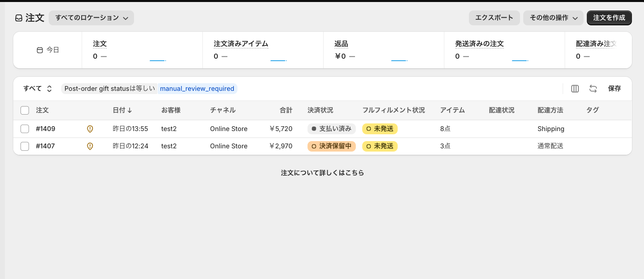Toggle the select-all orders checkbox
The height and width of the screenshot is (279, 644).
25,110
